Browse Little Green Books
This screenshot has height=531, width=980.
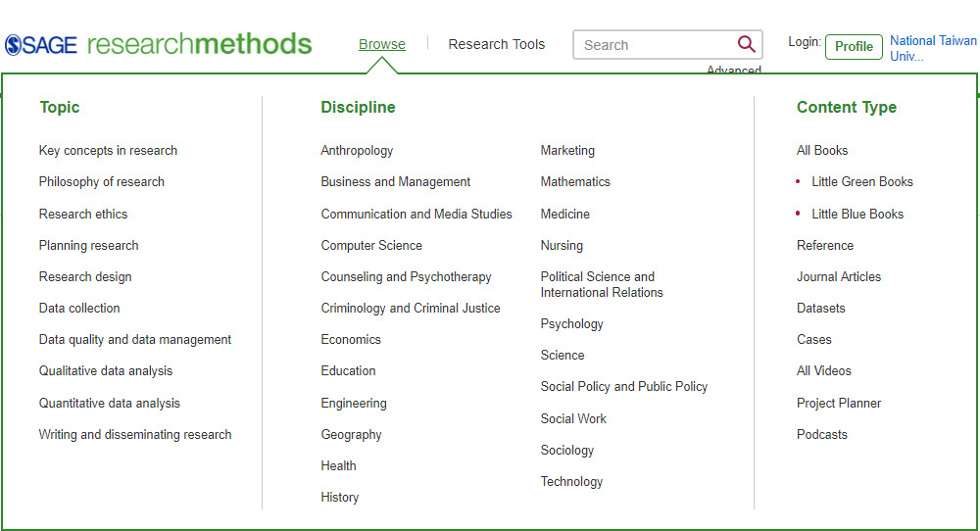(x=861, y=182)
